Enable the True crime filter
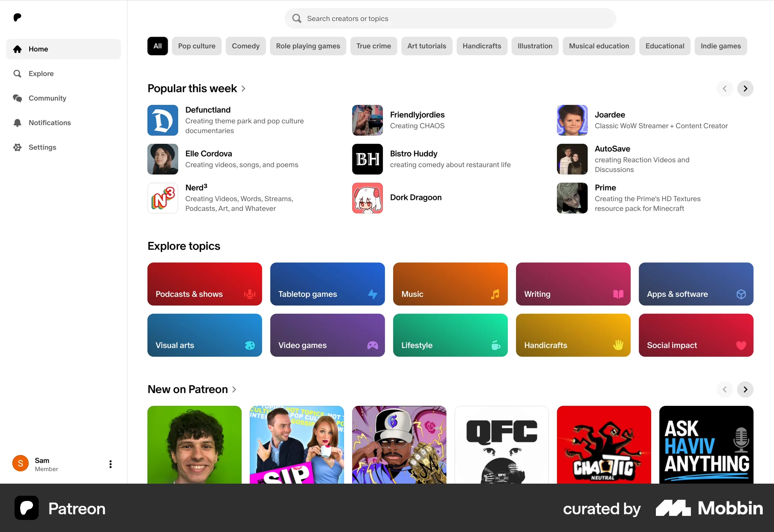The height and width of the screenshot is (532, 774). pos(373,46)
